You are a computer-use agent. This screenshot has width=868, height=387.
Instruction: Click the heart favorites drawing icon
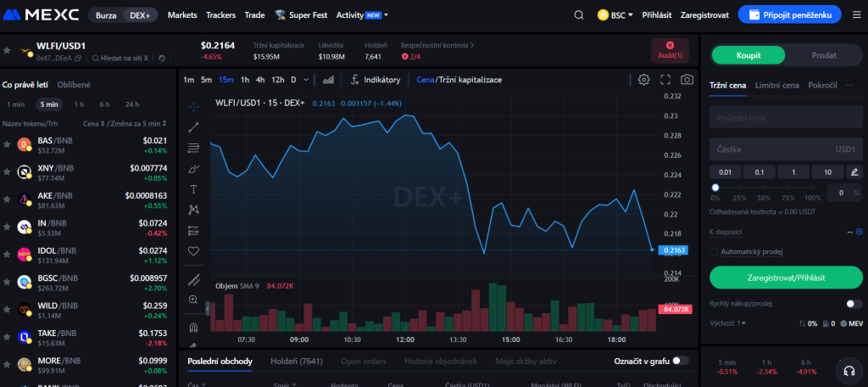(193, 251)
